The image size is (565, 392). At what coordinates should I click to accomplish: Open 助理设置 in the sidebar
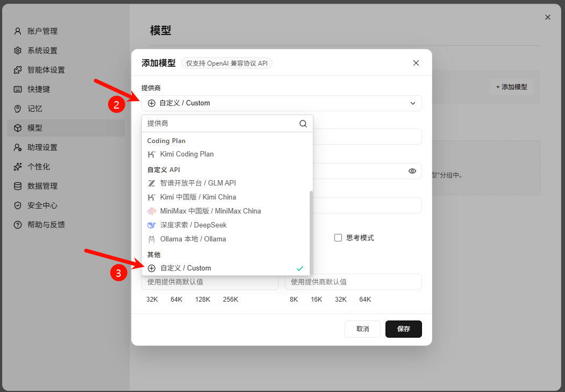pos(66,147)
